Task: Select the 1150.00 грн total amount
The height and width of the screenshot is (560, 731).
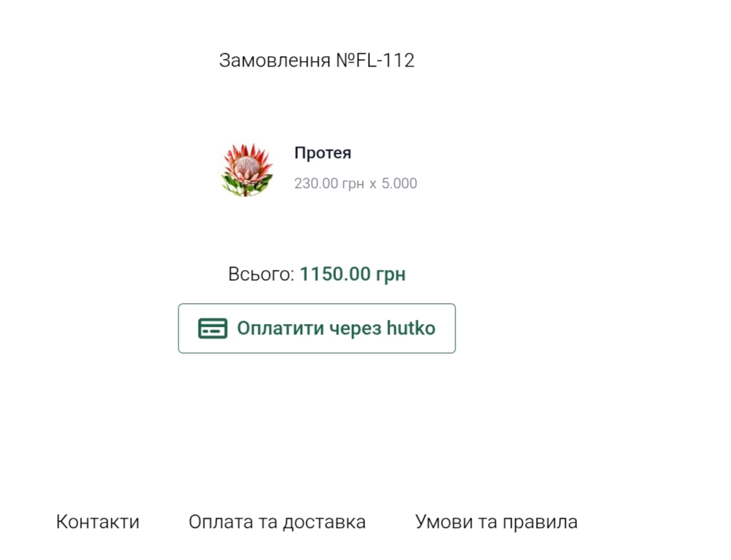Action: [353, 274]
